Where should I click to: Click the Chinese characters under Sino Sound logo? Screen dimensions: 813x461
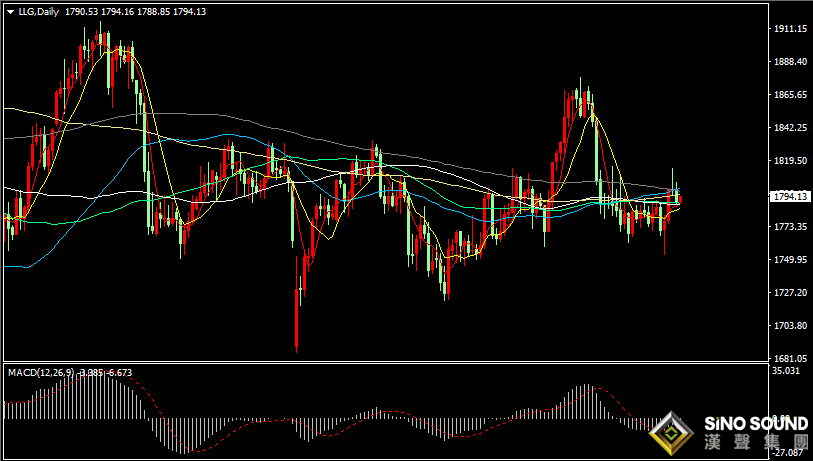[755, 443]
